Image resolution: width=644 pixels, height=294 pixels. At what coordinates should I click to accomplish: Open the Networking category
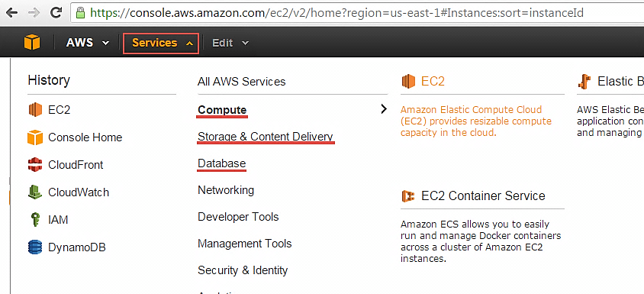[x=226, y=190]
